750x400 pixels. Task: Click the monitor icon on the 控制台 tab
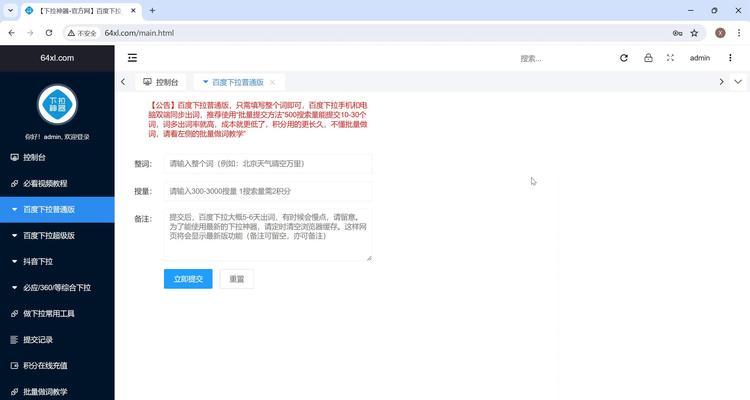[147, 82]
